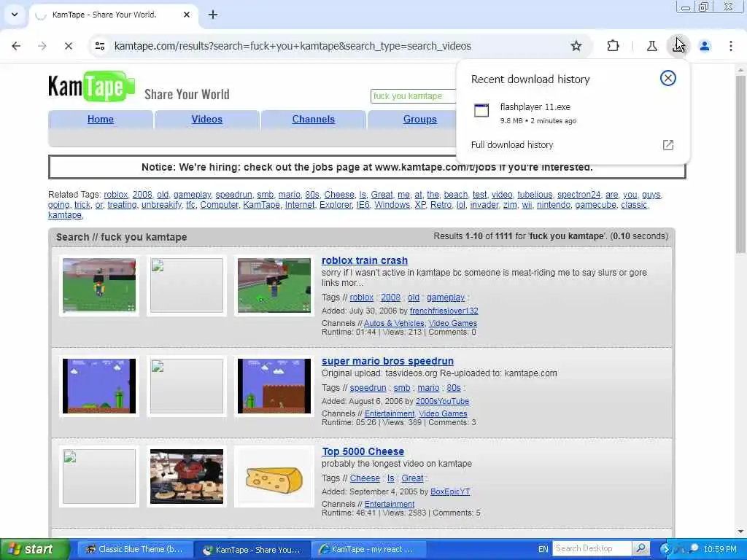
Task: Click the Downloads toolbar icon
Action: 678,46
